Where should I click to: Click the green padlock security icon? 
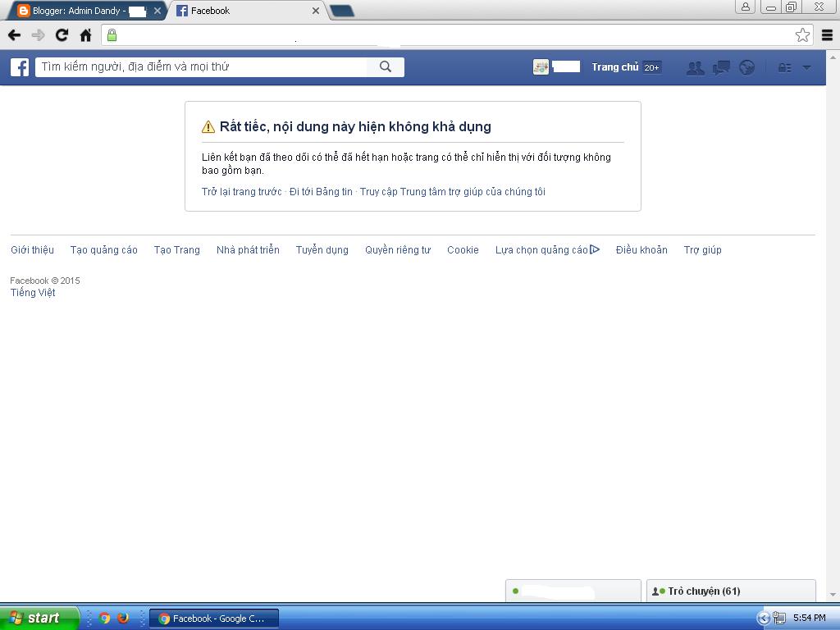coord(112,35)
